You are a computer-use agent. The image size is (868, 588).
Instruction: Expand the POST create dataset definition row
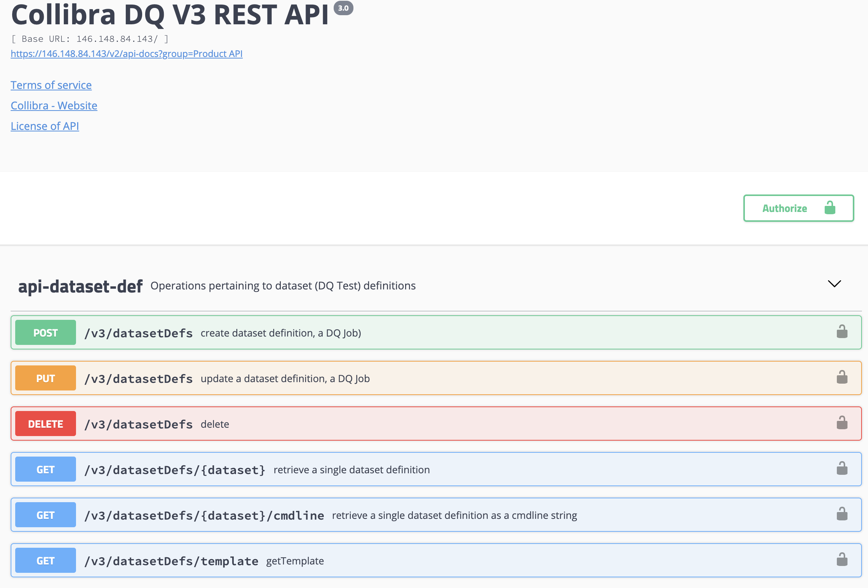436,332
